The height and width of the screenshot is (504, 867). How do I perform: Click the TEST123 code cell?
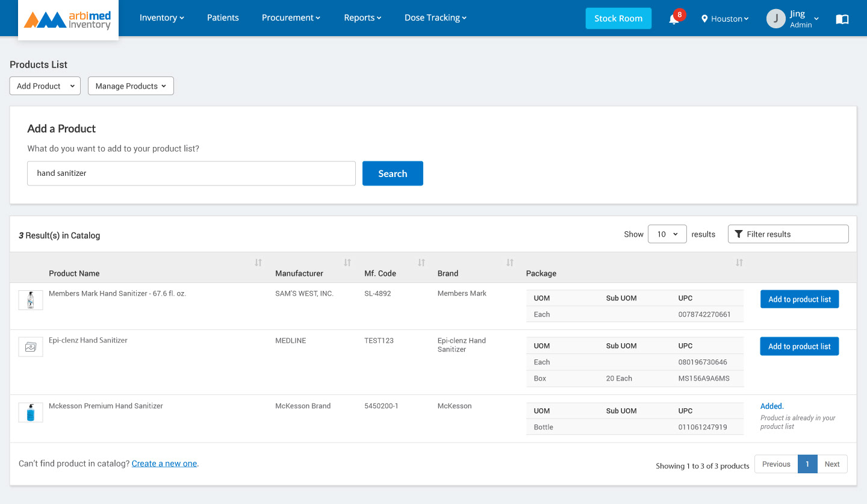coord(379,341)
